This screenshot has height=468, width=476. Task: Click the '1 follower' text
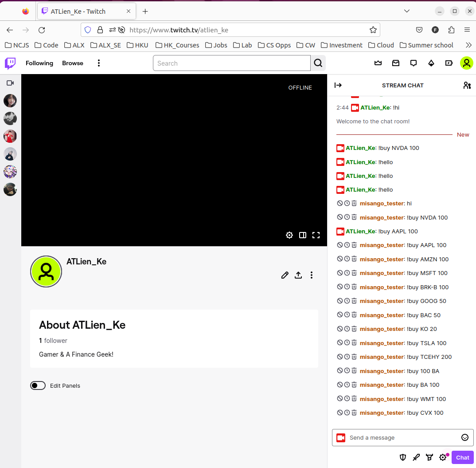tap(53, 341)
